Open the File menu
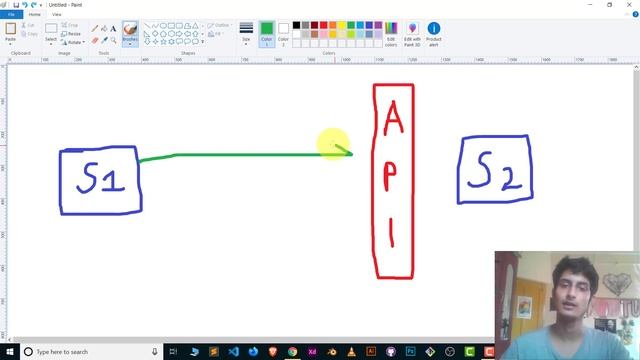 [x=11, y=15]
